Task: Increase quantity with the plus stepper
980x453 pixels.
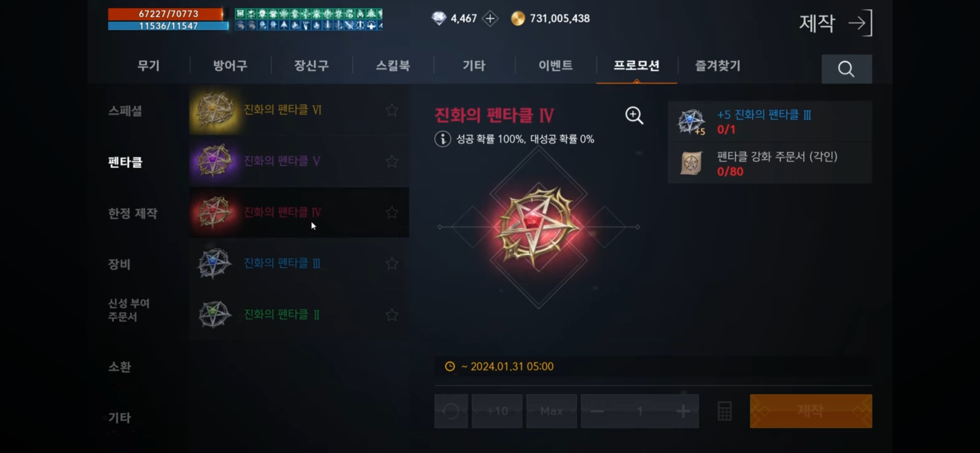Action: click(x=683, y=411)
